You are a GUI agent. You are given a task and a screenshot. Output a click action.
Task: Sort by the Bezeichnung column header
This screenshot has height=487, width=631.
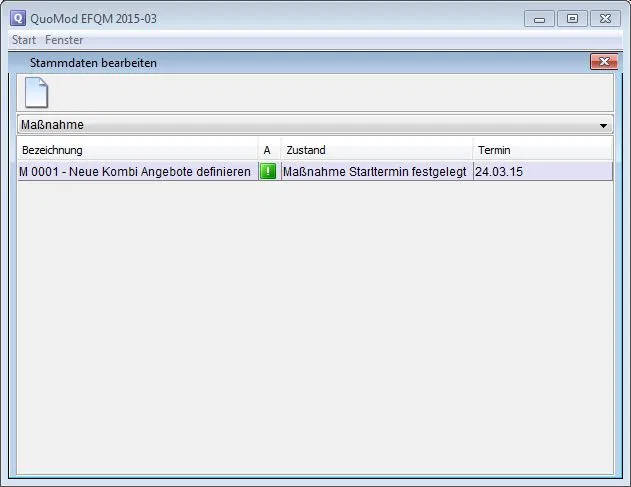click(x=137, y=150)
